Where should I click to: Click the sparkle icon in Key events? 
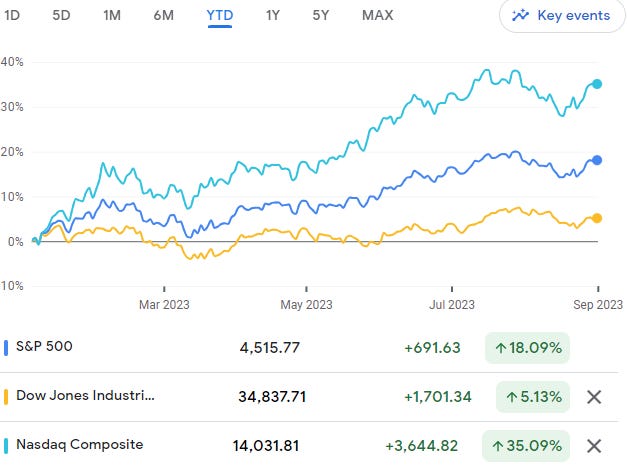coord(520,16)
